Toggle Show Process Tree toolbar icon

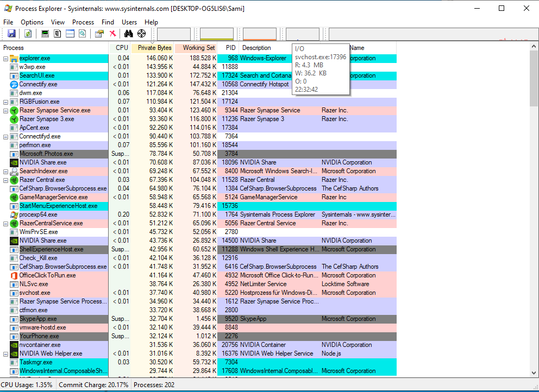click(x=58, y=33)
